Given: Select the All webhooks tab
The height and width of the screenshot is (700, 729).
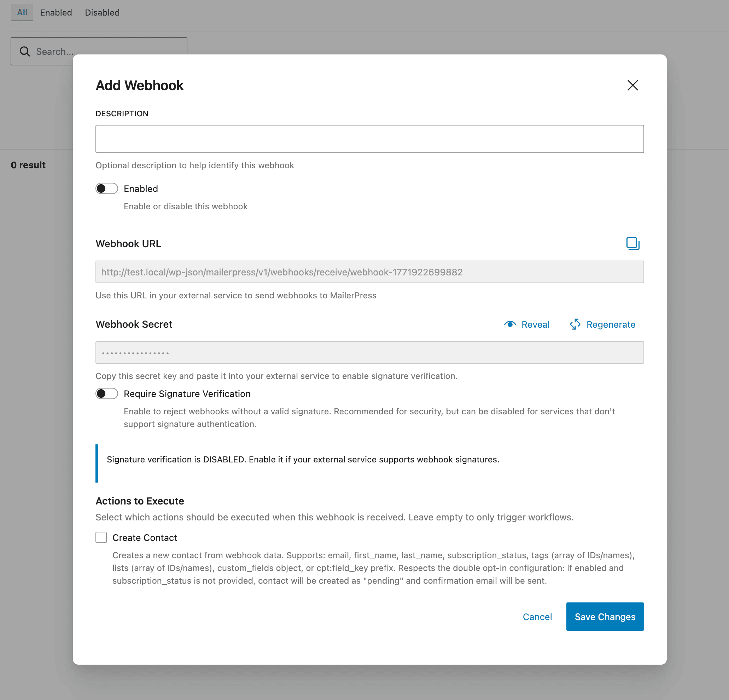Looking at the screenshot, I should [22, 12].
